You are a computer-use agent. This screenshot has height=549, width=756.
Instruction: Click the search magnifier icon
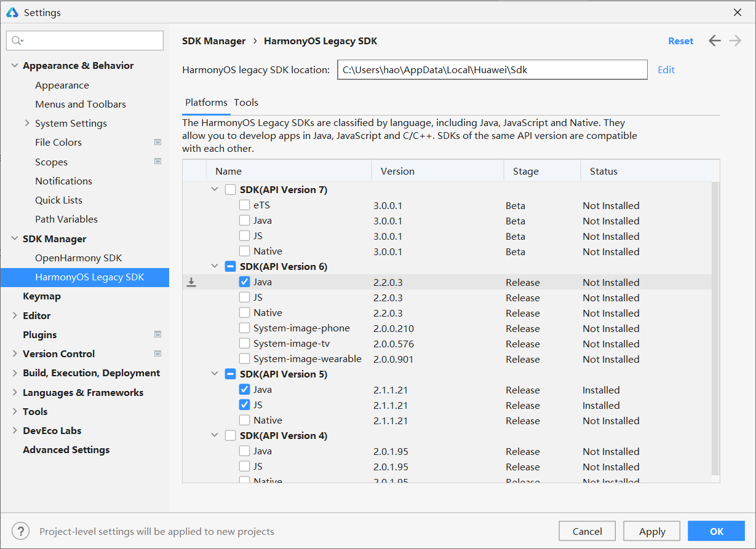pyautogui.click(x=17, y=41)
